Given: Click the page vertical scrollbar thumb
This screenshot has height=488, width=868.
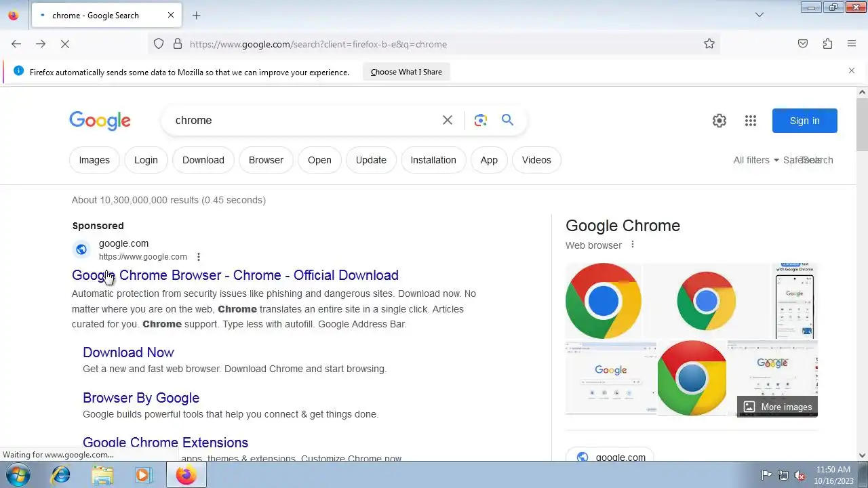Looking at the screenshot, I should pyautogui.click(x=862, y=125).
